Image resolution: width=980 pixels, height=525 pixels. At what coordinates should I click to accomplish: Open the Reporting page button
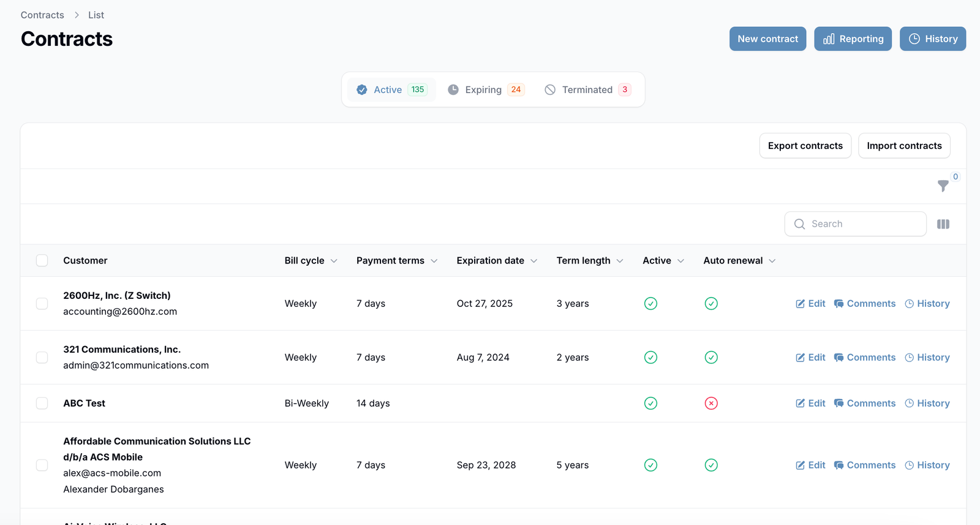[x=853, y=39]
